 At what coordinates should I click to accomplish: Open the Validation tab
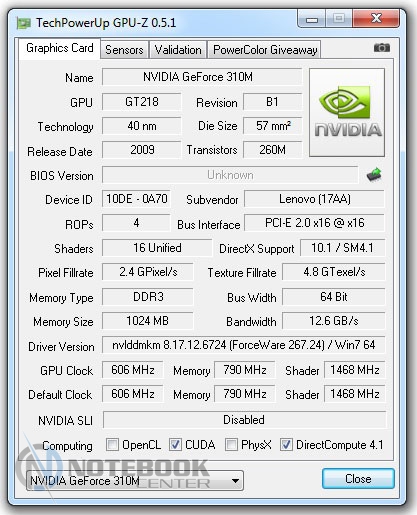click(x=178, y=50)
